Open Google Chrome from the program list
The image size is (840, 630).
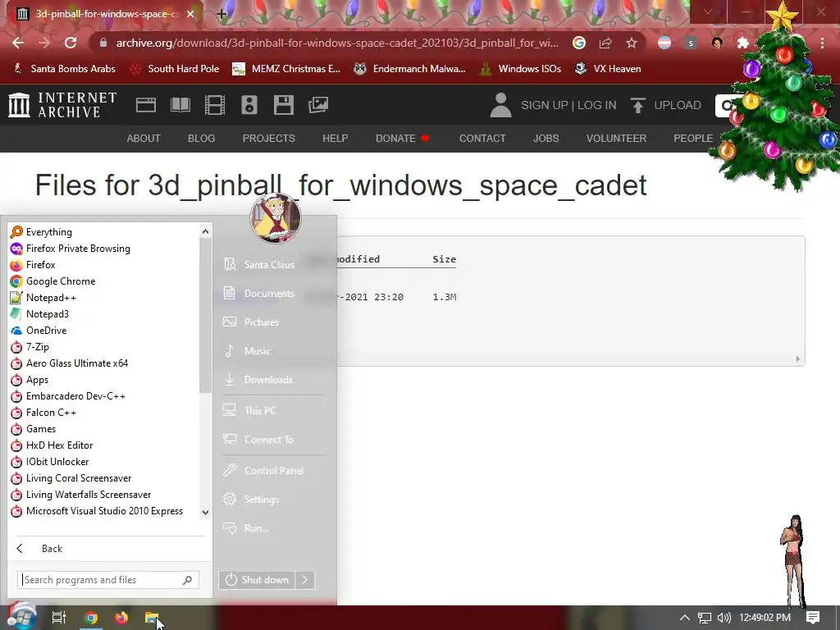(x=61, y=281)
